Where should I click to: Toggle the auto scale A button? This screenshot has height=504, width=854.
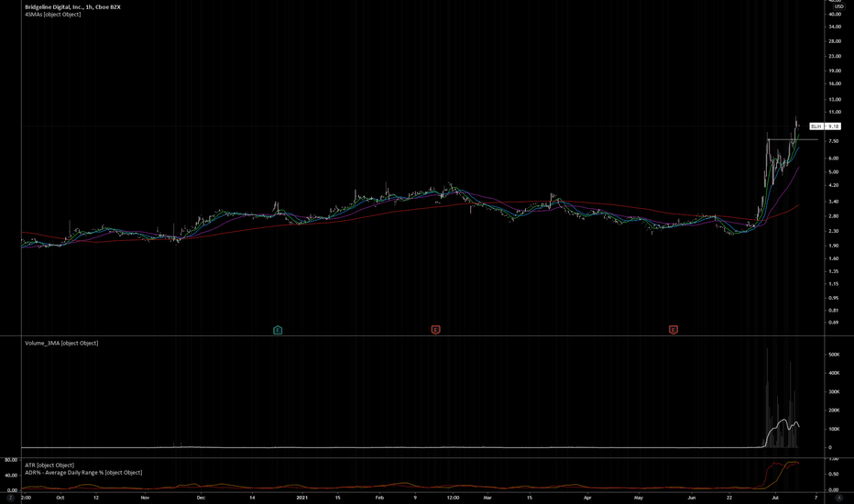point(838,498)
